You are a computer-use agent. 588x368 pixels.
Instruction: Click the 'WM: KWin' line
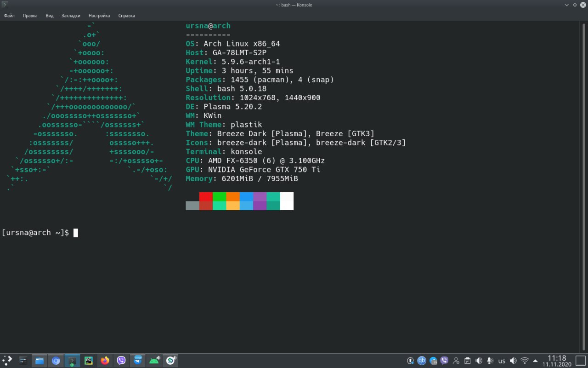204,115
